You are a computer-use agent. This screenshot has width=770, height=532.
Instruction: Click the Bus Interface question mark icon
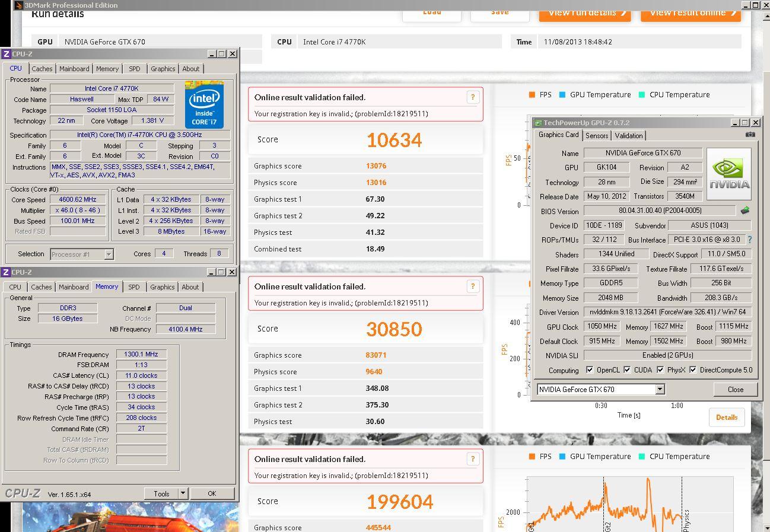click(x=749, y=240)
